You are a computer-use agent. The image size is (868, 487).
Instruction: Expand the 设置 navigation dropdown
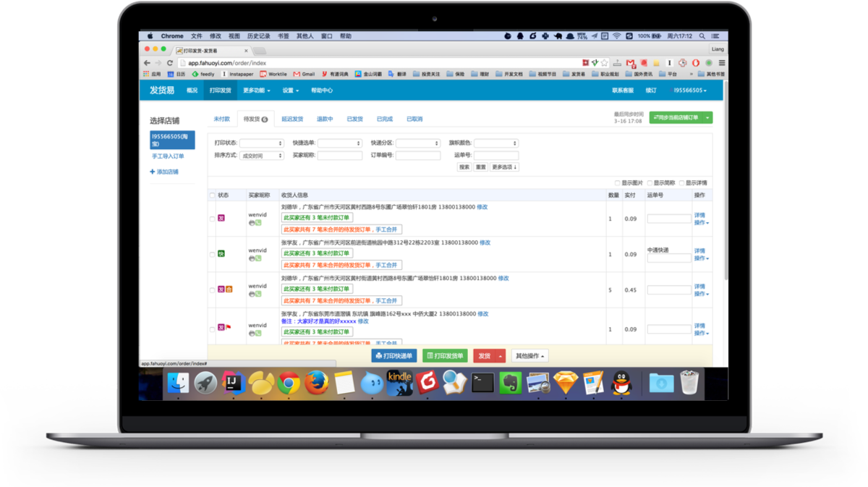pyautogui.click(x=292, y=90)
